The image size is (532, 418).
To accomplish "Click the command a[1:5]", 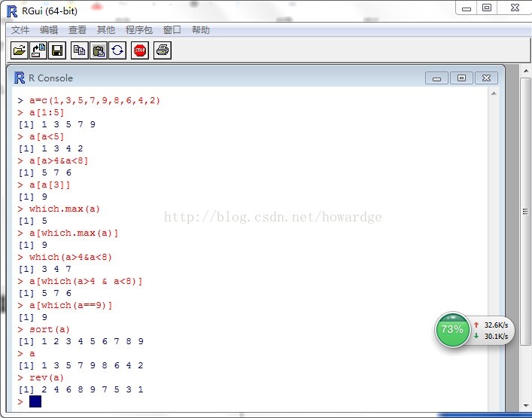I will tap(47, 112).
